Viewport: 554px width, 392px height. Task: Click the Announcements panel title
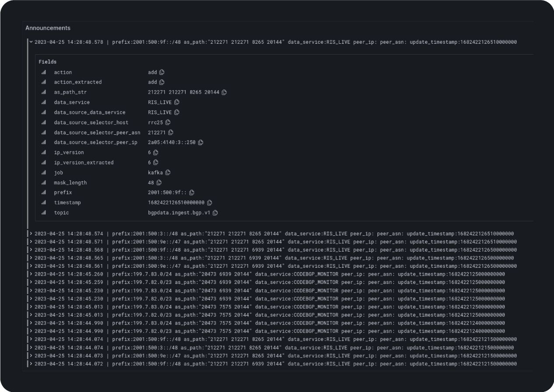[x=48, y=28]
